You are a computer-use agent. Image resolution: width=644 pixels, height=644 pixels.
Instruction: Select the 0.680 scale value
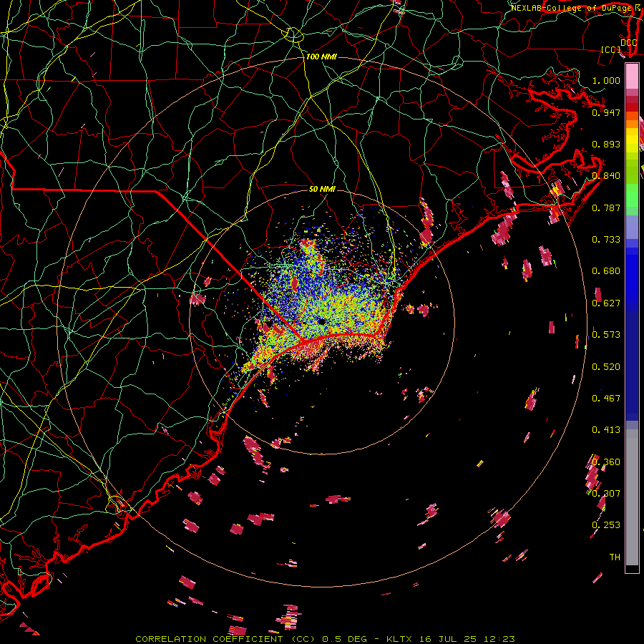pos(606,271)
